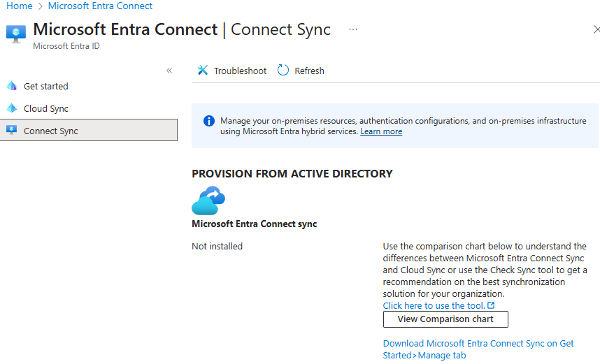Screen dimensions: 600x364
Task: Click PROVISION FROM ACTIVE DIRECTORY heading
Action: pos(292,173)
